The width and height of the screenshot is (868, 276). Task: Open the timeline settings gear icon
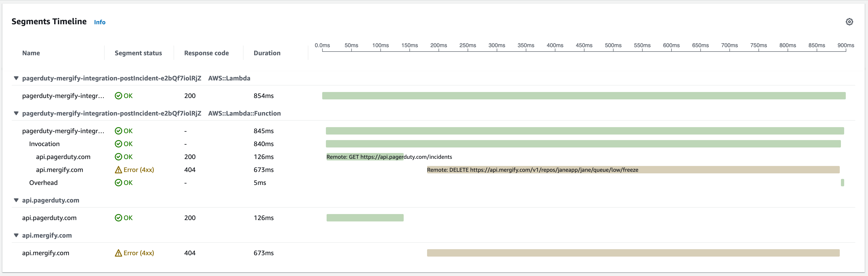849,22
